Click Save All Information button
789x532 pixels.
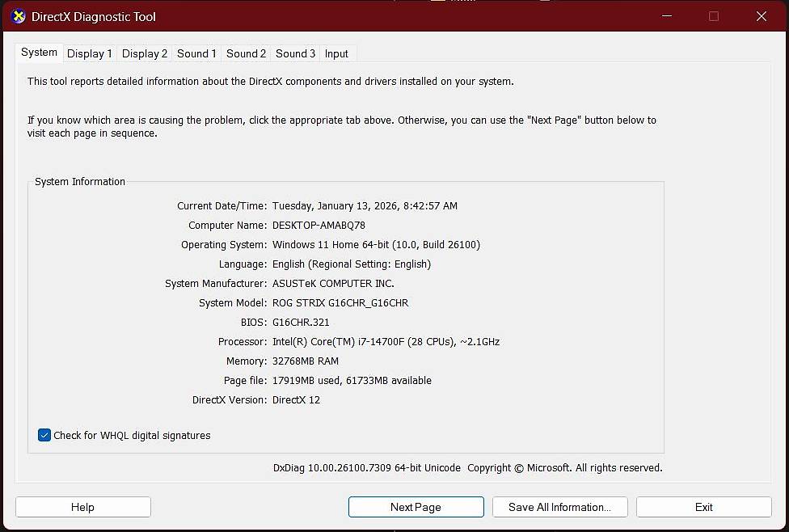[559, 507]
